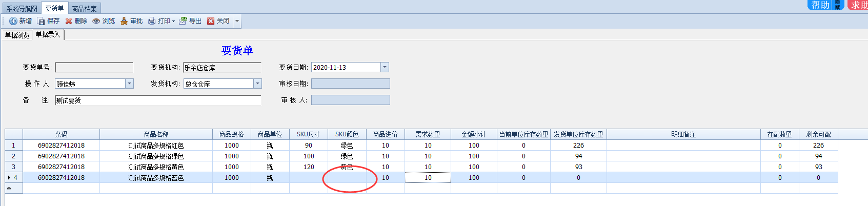Open the 要货日期 date picker dropdown

click(x=385, y=67)
